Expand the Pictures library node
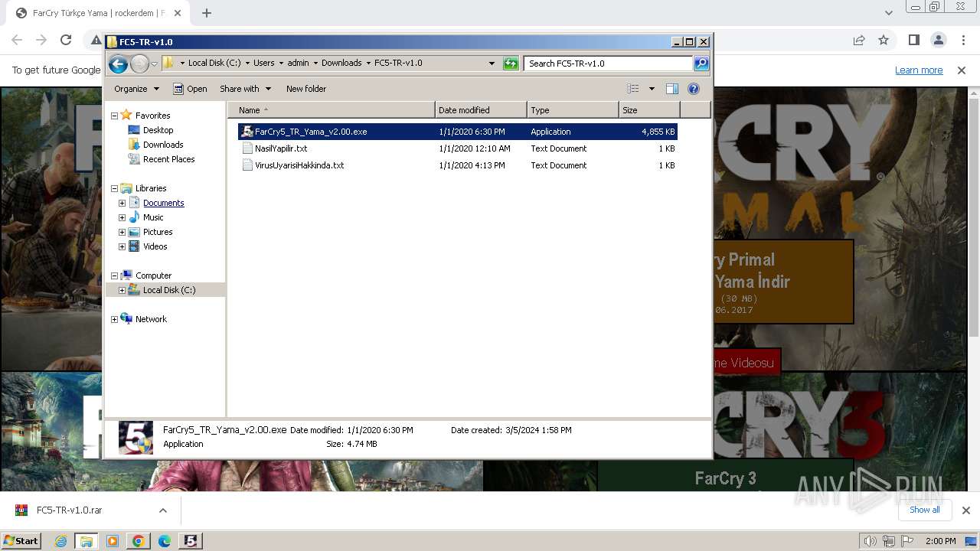Image resolution: width=980 pixels, height=551 pixels. coord(122,232)
